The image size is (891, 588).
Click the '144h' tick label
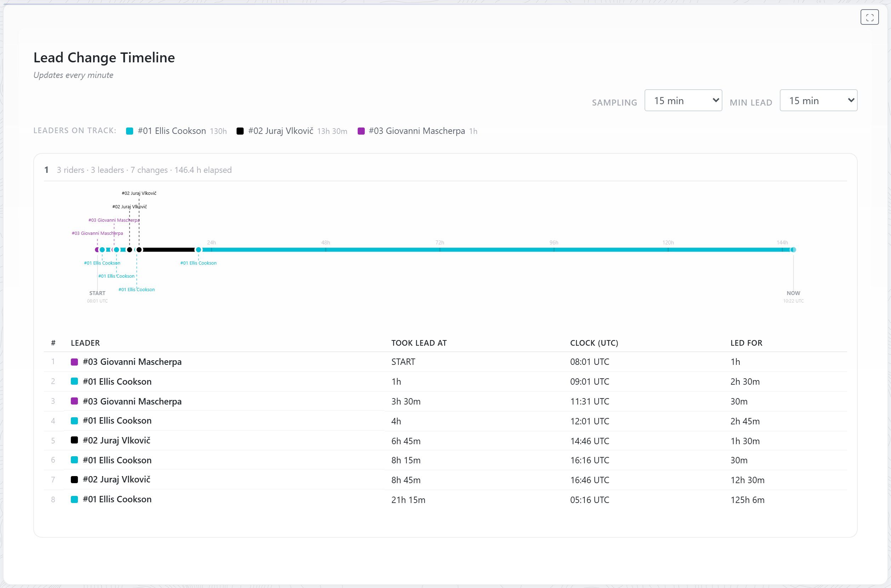tap(782, 243)
